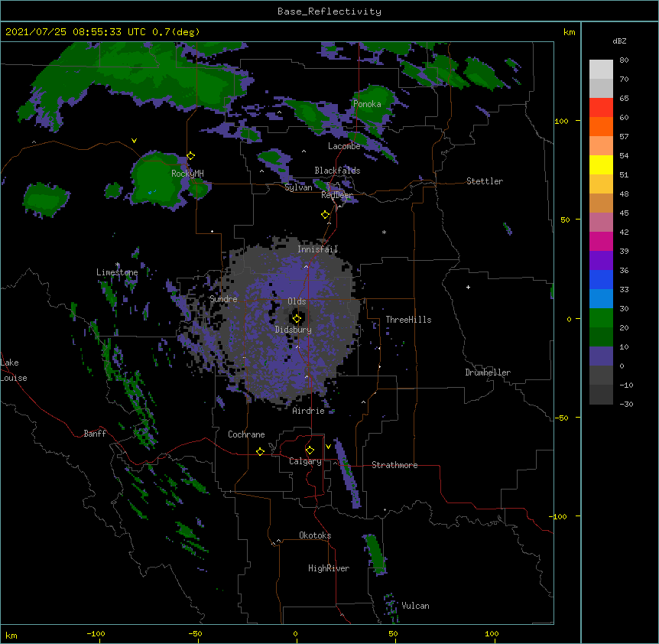
Task: Select the bright green 20-30 dBZ legend swatch
Action: 601,318
